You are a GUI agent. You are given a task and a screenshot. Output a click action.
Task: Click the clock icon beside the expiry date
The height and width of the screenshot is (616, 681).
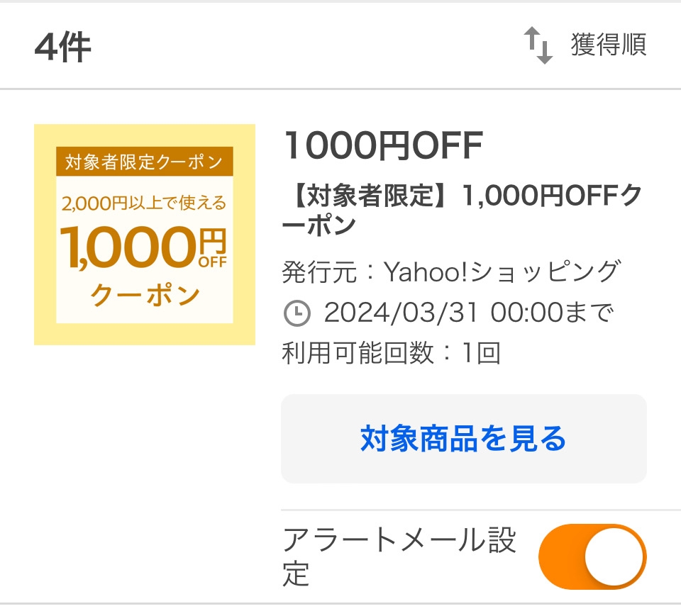pyautogui.click(x=297, y=313)
